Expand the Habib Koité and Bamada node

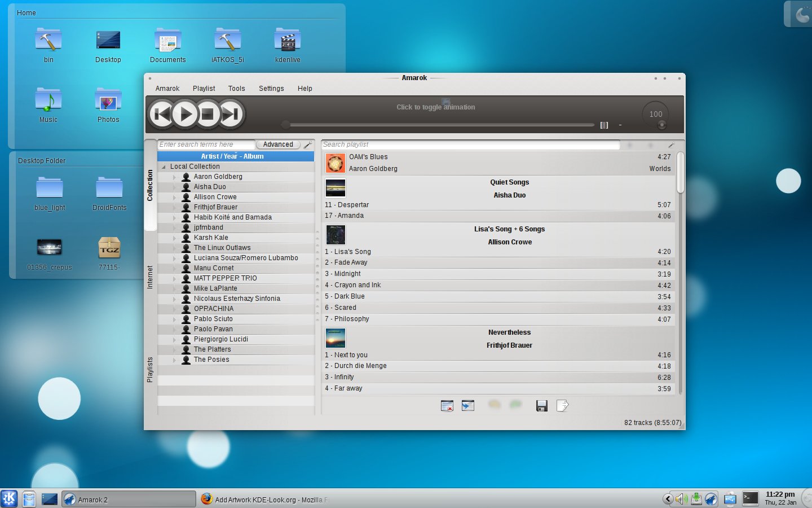[x=175, y=217]
